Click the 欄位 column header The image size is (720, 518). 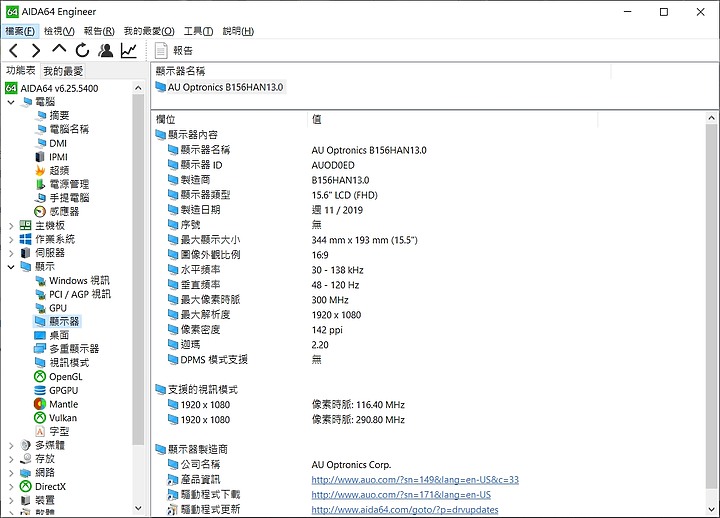(x=231, y=119)
